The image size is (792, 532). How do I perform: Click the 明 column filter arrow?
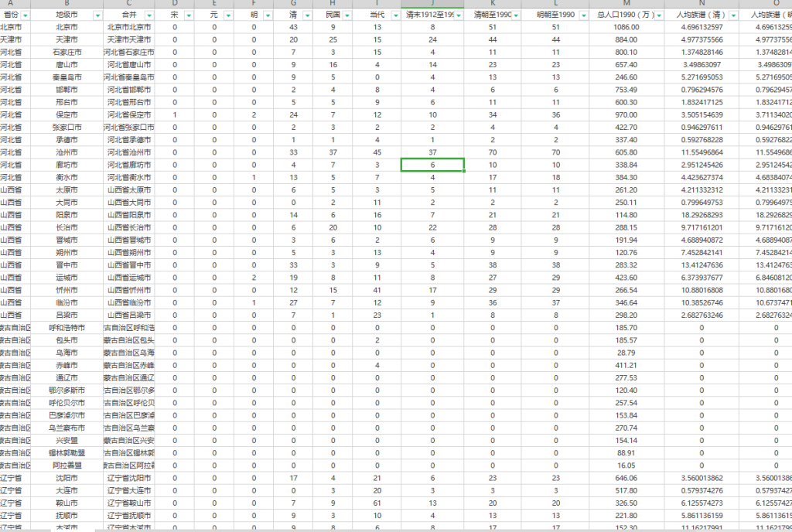(268, 15)
